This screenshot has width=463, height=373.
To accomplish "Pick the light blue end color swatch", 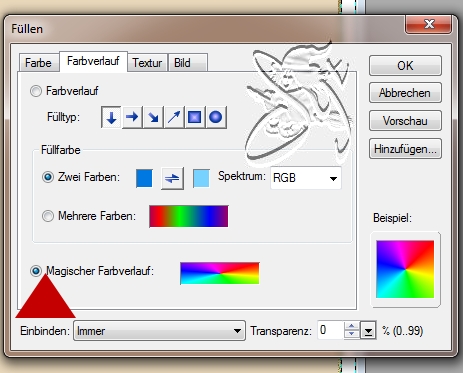I will 201,178.
